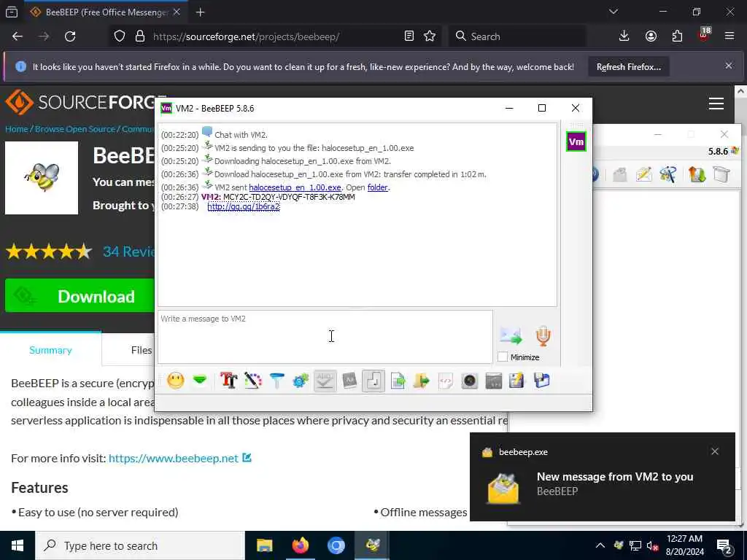Click the Firefox Search box

[x=517, y=36]
